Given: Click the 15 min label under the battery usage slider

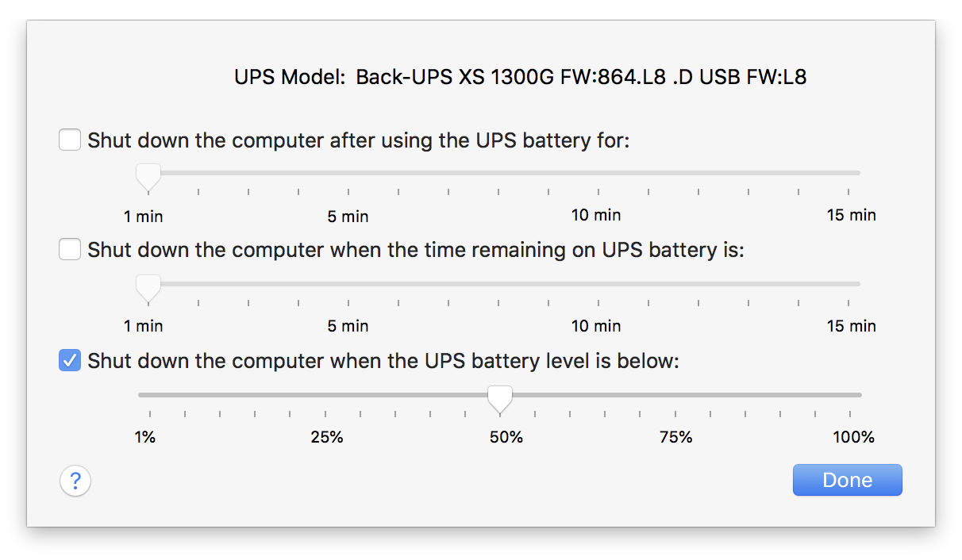Looking at the screenshot, I should click(851, 215).
